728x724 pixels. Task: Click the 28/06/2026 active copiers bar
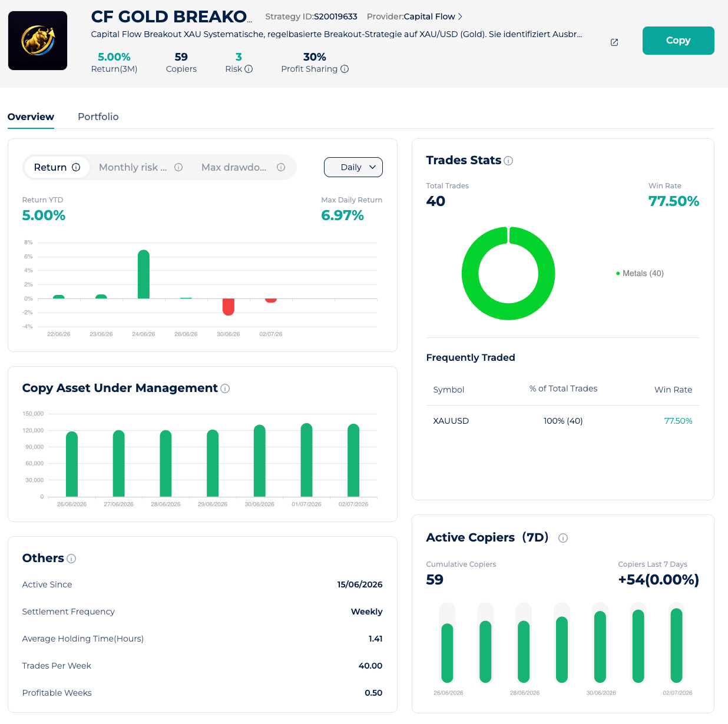(524, 652)
